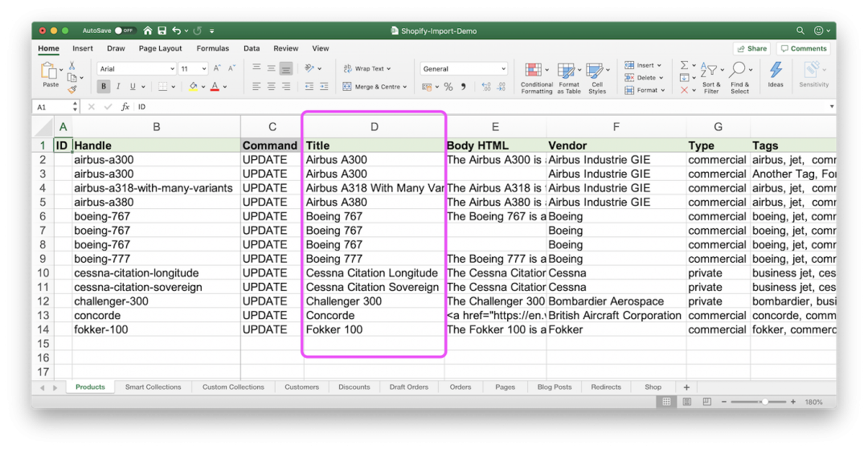This screenshot has height=450, width=868.
Task: Click the Sort & Filter icon
Action: (x=710, y=78)
